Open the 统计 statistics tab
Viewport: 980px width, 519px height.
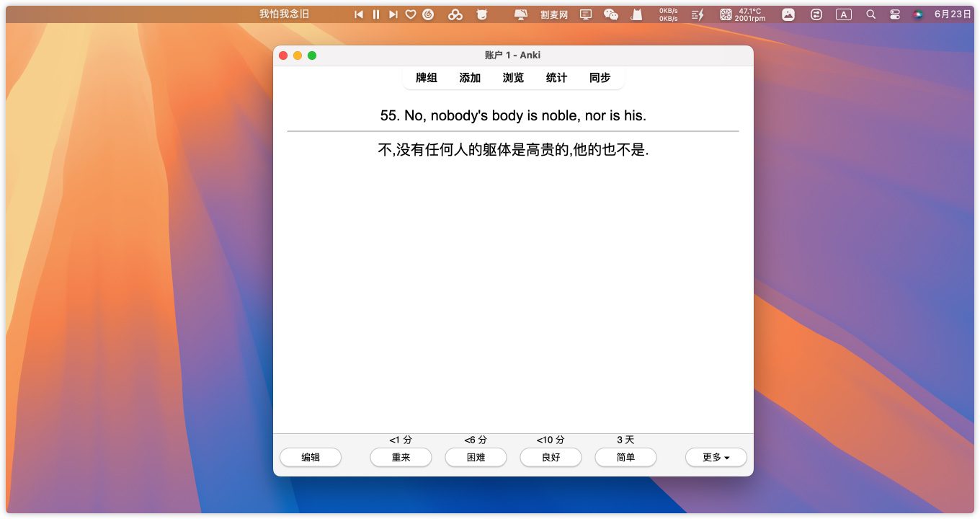click(x=556, y=78)
